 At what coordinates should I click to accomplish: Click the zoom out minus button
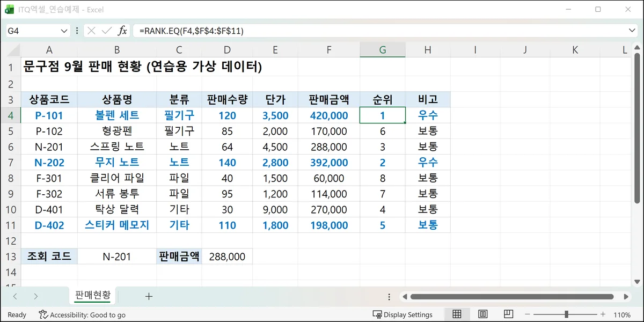tap(529, 314)
